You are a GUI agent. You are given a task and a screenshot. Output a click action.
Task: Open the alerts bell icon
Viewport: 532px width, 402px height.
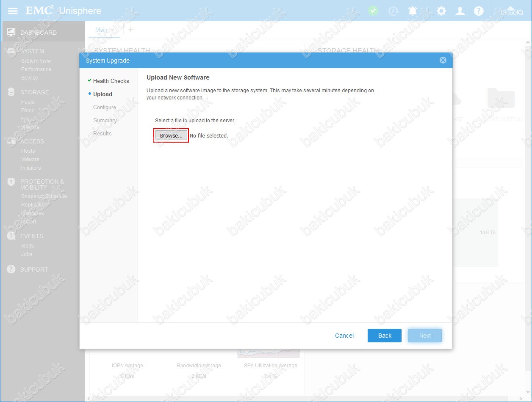[x=413, y=11]
